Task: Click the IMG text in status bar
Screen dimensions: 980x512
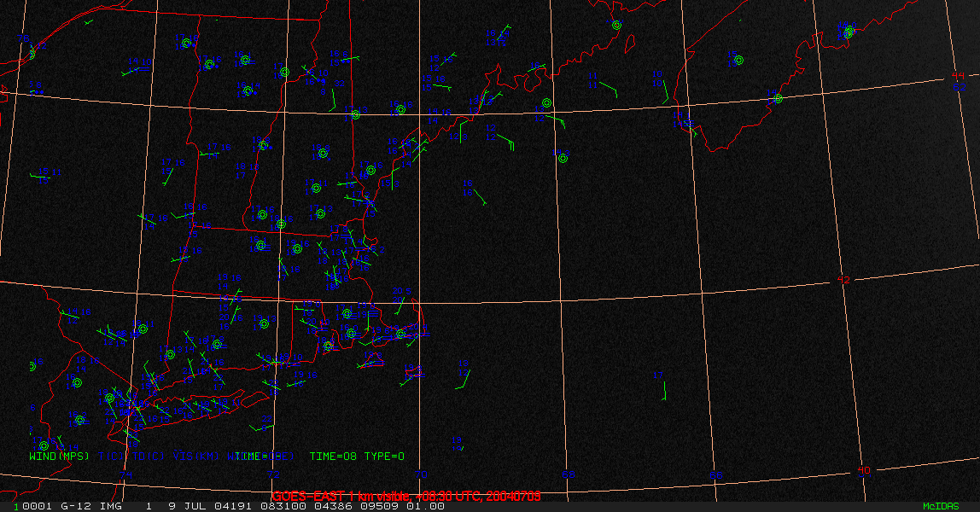Action: (x=111, y=506)
